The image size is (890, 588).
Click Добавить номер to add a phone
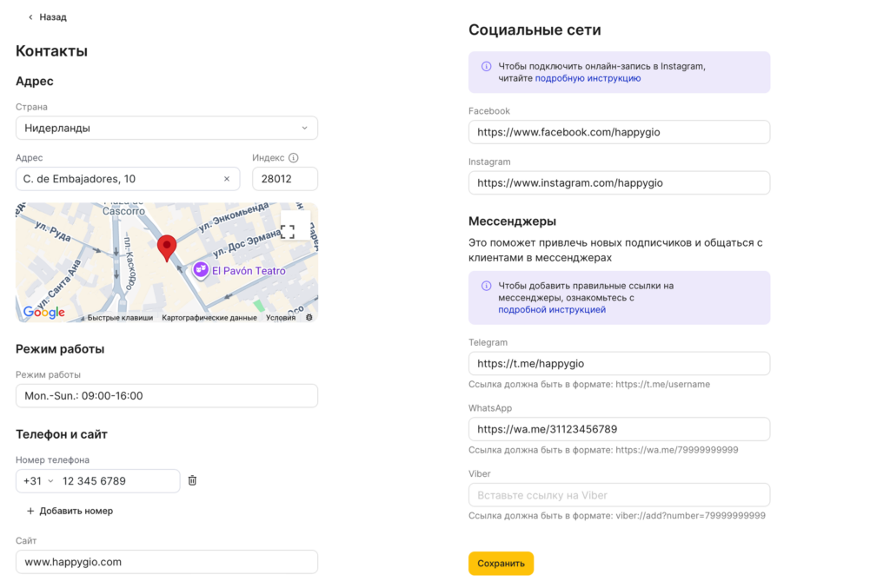point(70,511)
